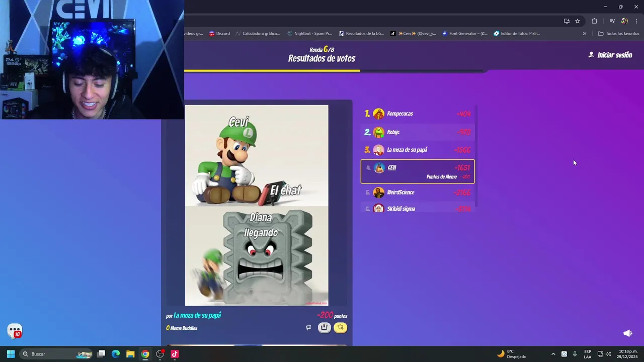This screenshot has width=644, height=362.
Task: Open the Discord bookmark
Action: (x=219, y=34)
